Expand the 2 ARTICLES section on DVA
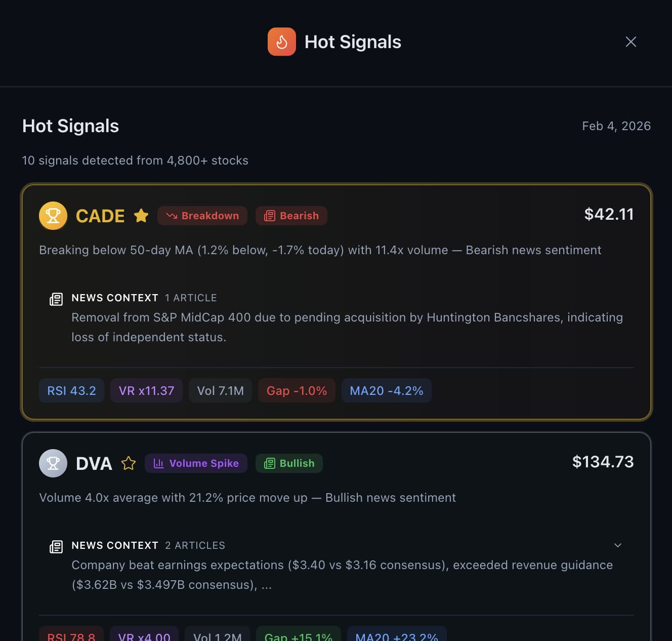The image size is (672, 641). 195,545
